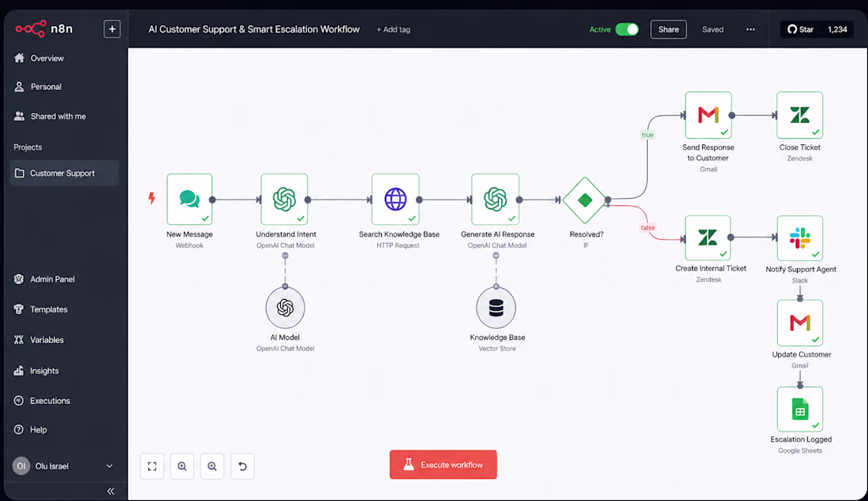This screenshot has width=868, height=501.
Task: Click the OI user avatar
Action: [x=21, y=466]
